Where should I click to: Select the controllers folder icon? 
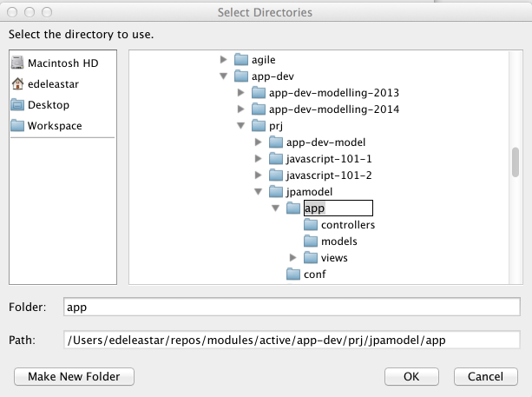pyautogui.click(x=311, y=224)
